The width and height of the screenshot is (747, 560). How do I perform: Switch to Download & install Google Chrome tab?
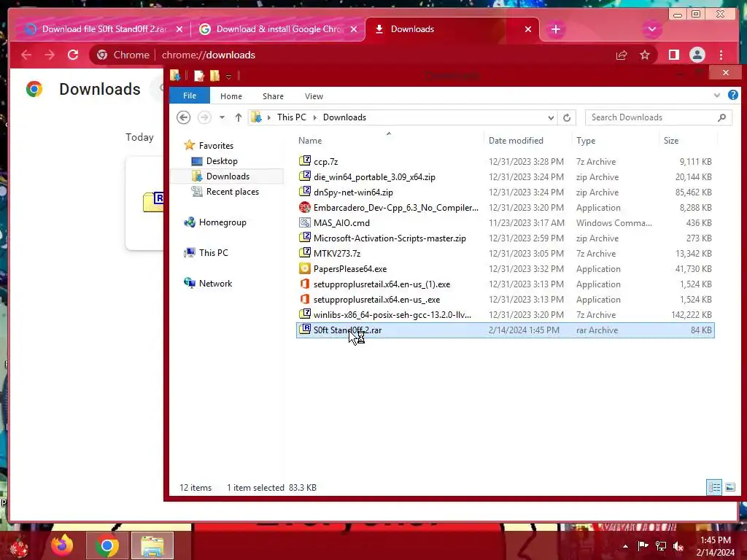(277, 29)
